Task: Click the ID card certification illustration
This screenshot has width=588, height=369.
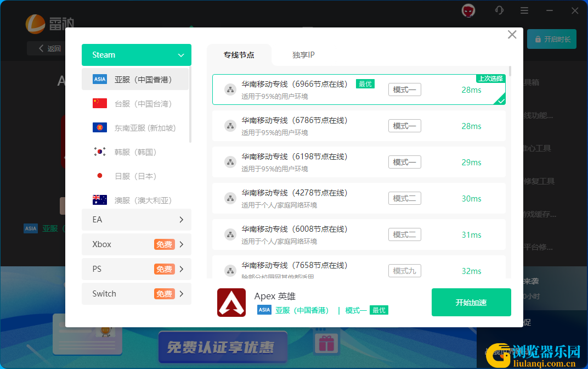Action: (x=88, y=334)
